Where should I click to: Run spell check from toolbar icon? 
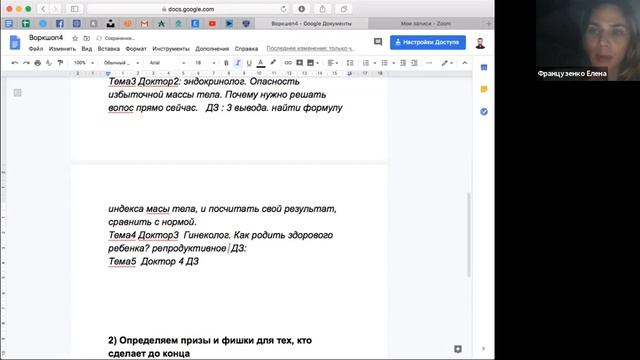pos(49,63)
